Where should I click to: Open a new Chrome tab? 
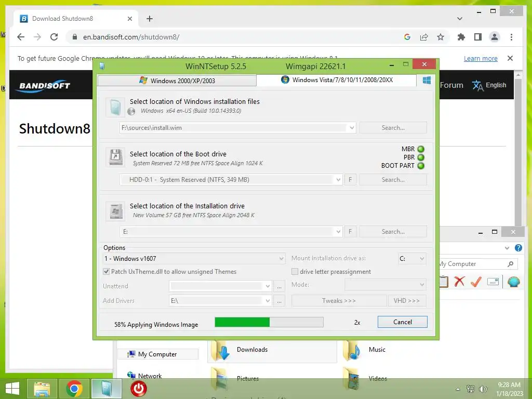[149, 19]
